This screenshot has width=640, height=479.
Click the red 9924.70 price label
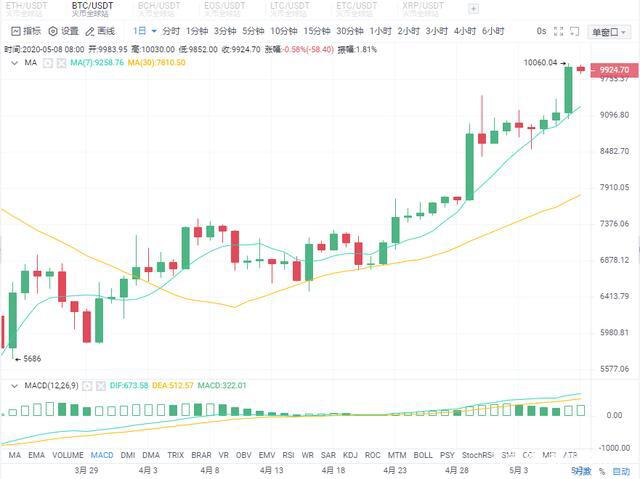[x=614, y=70]
